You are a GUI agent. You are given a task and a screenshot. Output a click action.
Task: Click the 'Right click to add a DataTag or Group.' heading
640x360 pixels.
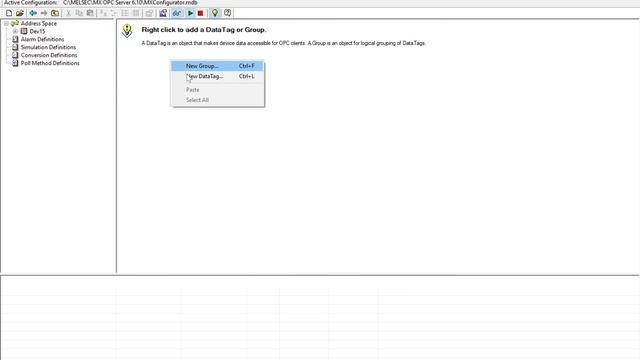[204, 30]
